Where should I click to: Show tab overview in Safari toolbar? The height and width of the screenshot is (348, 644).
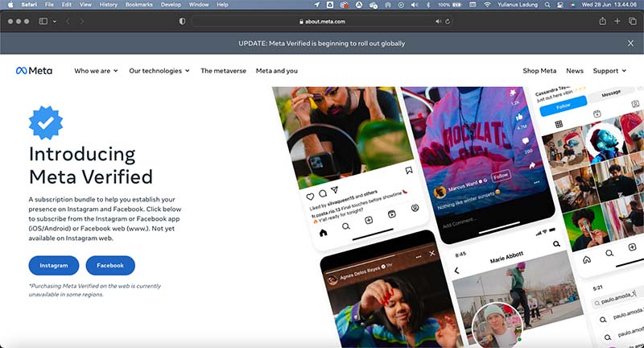(x=632, y=21)
